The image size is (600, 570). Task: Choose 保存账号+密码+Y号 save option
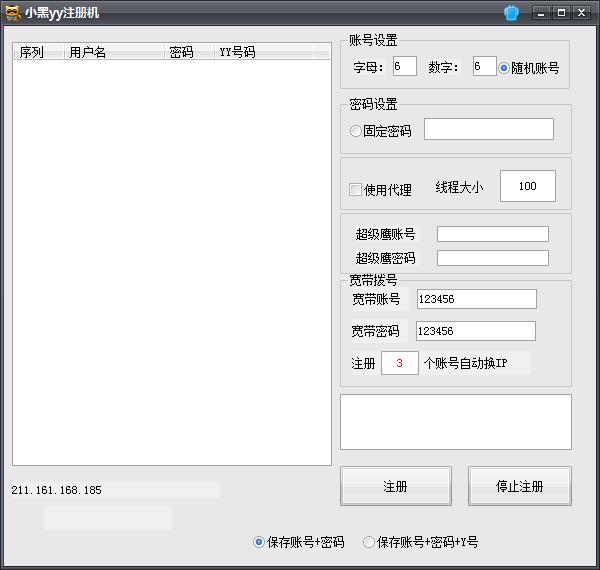[x=369, y=542]
